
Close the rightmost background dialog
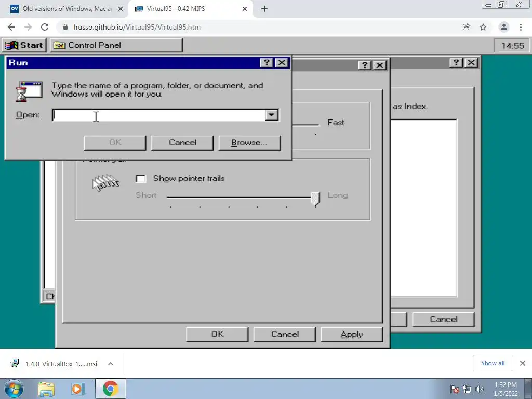pos(471,62)
